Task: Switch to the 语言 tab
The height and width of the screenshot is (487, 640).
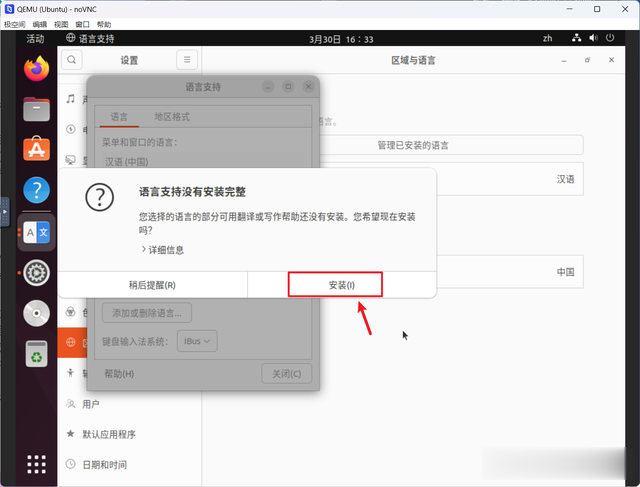Action: 119,117
